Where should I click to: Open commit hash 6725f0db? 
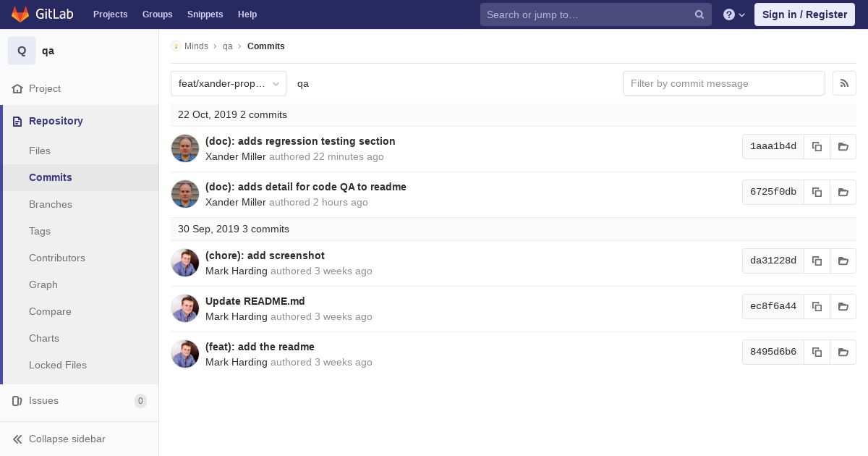773,192
